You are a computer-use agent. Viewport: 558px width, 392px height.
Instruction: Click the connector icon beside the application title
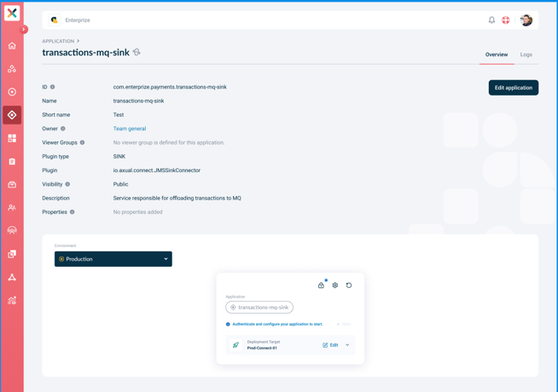click(137, 52)
